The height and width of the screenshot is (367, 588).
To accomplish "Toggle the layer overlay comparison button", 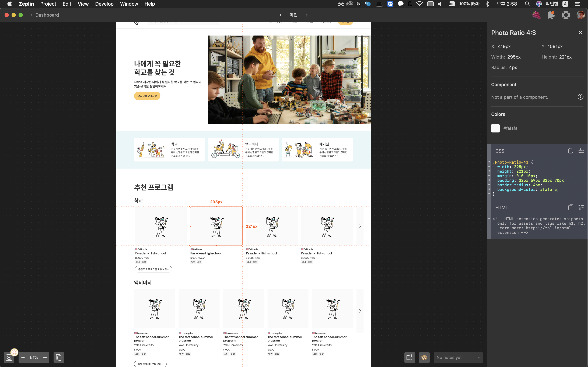I will click(x=59, y=357).
